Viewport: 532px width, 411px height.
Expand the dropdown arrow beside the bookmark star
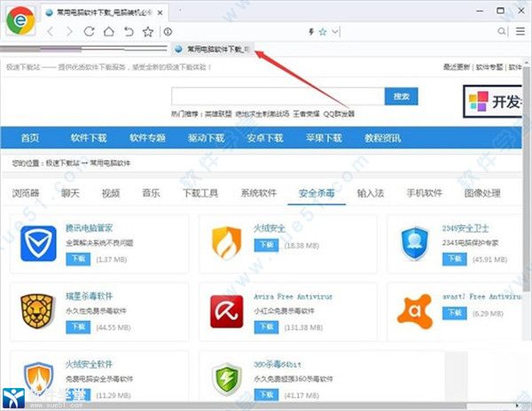(x=334, y=32)
